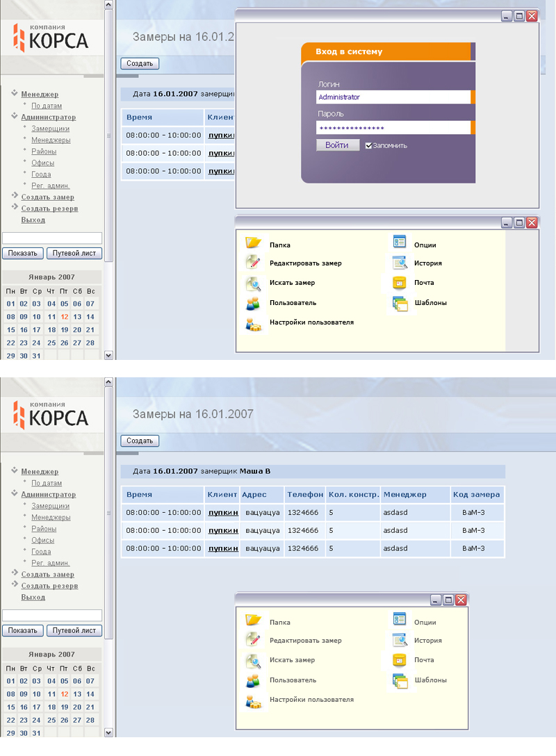The image size is (556, 756).
Task: Open the Настройки пользователя icon in the upper screenshot's panel
Action: (253, 324)
